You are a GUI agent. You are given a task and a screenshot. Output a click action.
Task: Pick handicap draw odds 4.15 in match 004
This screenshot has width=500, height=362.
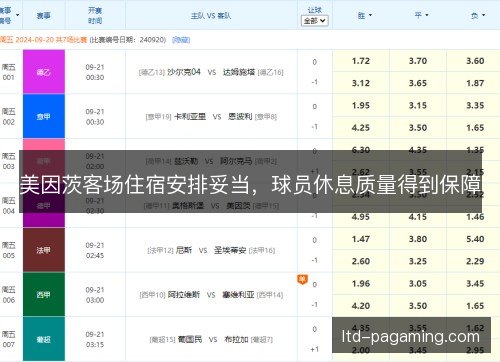click(418, 218)
